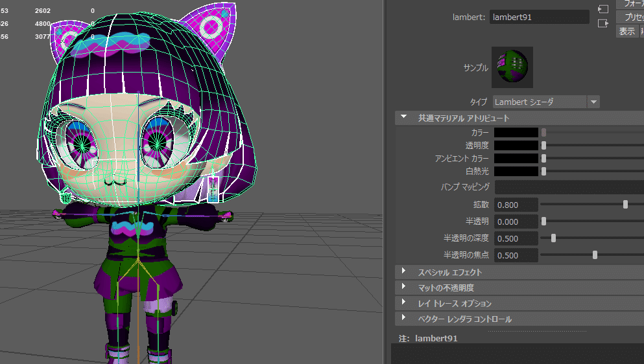This screenshot has height=364, width=644.
Task: Click the go-to-output-connection icon below the input icon
Action: [603, 23]
